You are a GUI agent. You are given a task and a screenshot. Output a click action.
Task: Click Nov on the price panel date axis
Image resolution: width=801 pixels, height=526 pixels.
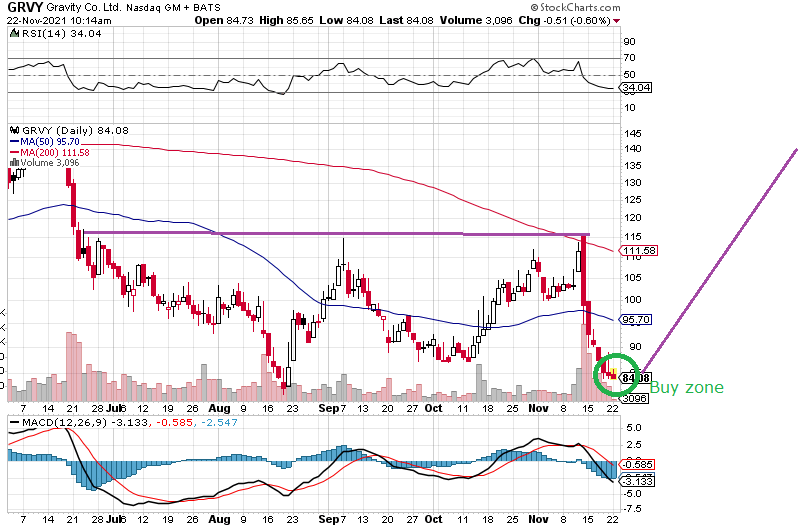(x=538, y=409)
